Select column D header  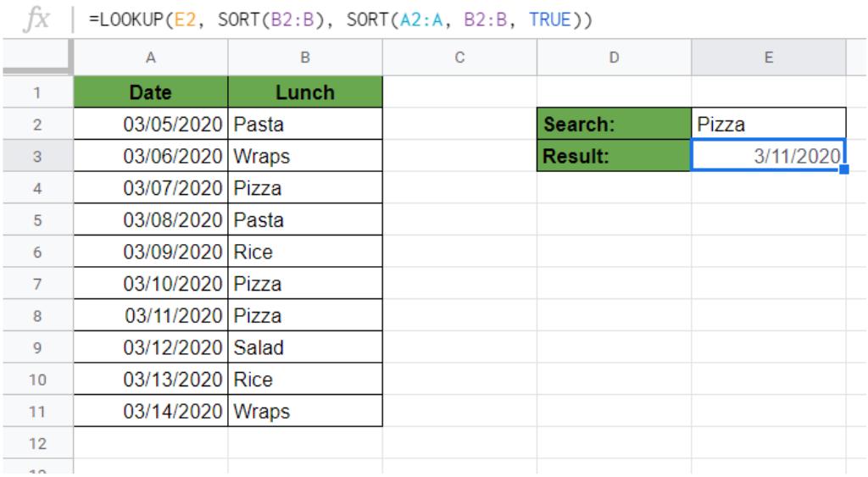[614, 58]
